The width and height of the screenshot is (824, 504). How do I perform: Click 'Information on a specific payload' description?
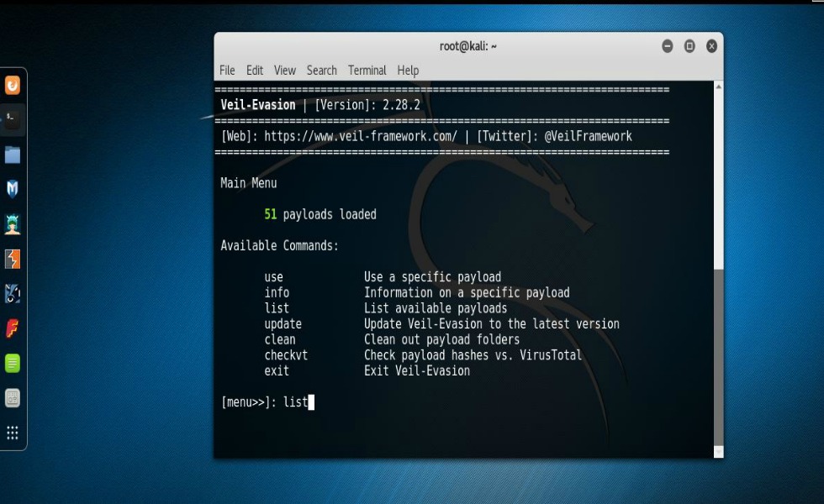click(467, 293)
